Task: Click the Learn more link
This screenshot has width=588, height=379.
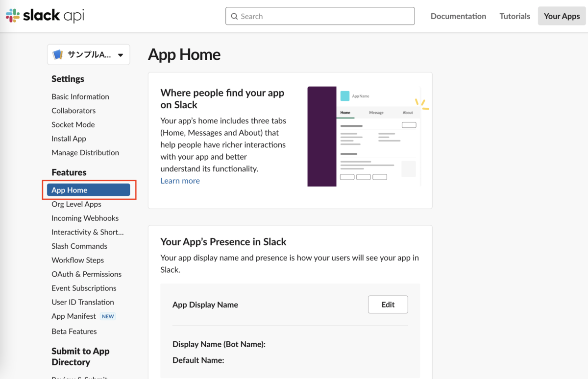Action: click(180, 181)
